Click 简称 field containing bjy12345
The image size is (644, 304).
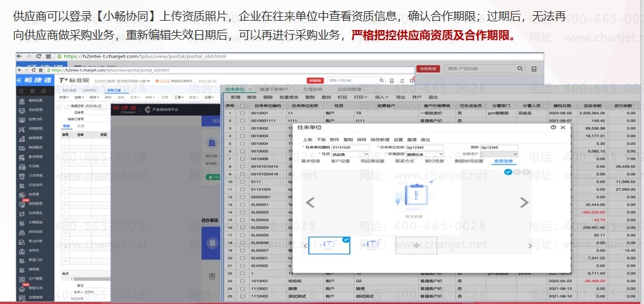point(499,147)
